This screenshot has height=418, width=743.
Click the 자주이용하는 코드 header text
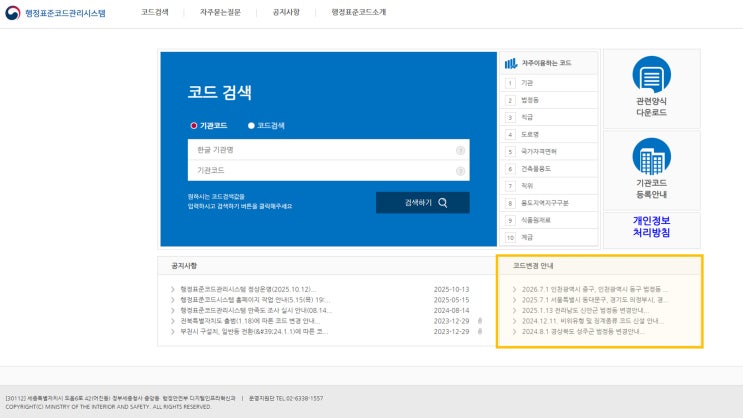click(546, 63)
